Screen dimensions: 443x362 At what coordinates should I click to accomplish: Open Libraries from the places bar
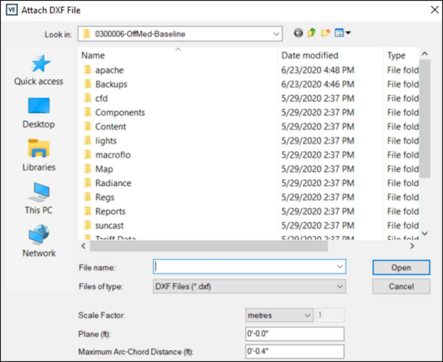[39, 156]
